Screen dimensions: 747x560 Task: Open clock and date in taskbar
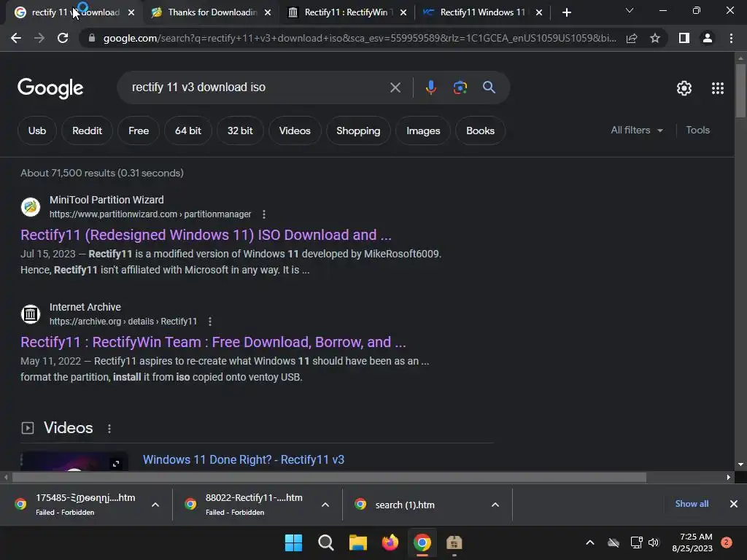[x=692, y=542]
